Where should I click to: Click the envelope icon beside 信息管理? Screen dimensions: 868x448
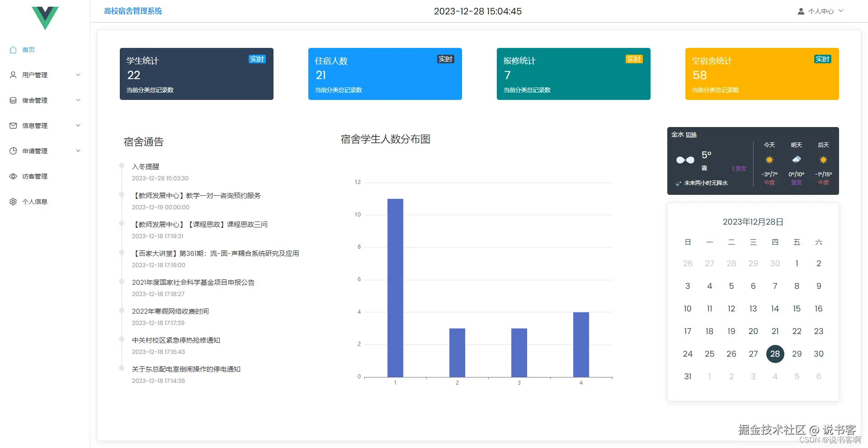tap(13, 126)
